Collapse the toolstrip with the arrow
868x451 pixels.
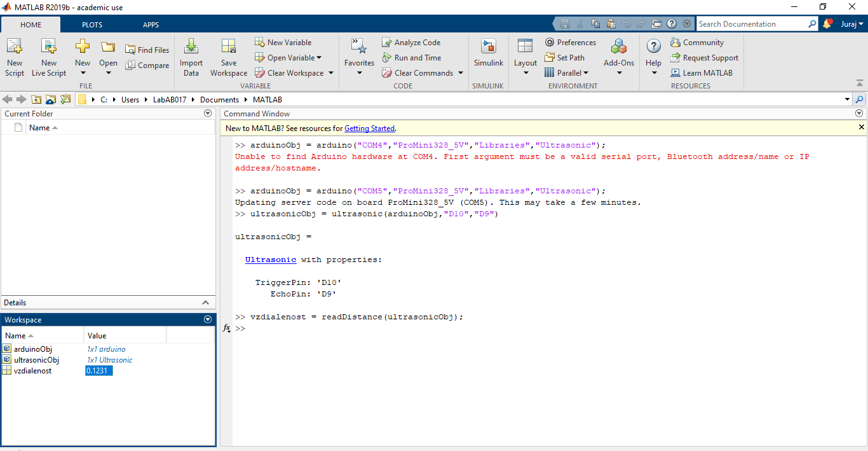(x=860, y=83)
